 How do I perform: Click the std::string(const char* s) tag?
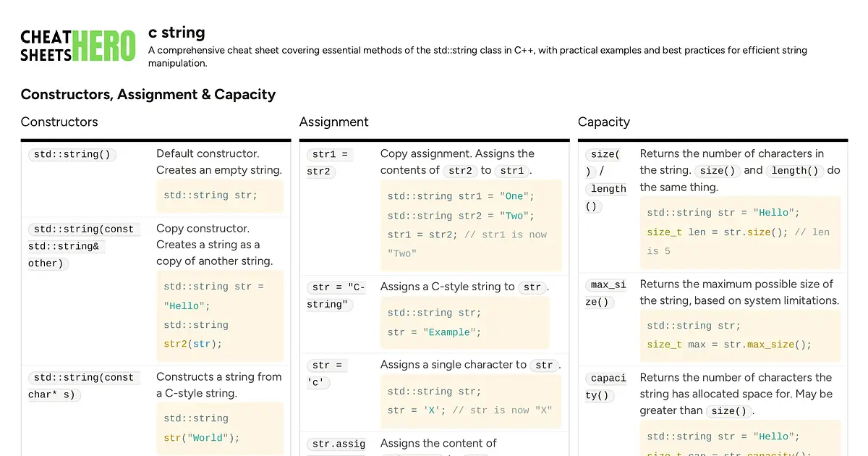80,386
